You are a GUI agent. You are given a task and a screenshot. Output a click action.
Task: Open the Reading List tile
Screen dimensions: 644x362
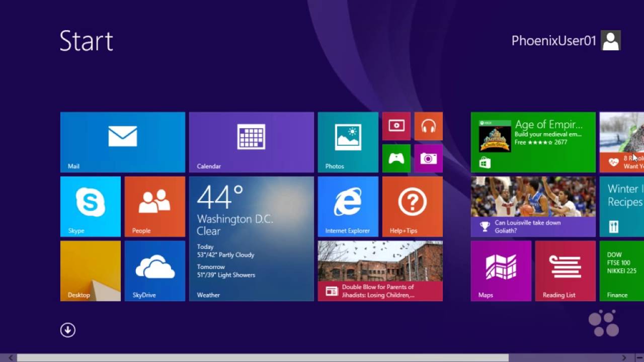click(x=566, y=271)
